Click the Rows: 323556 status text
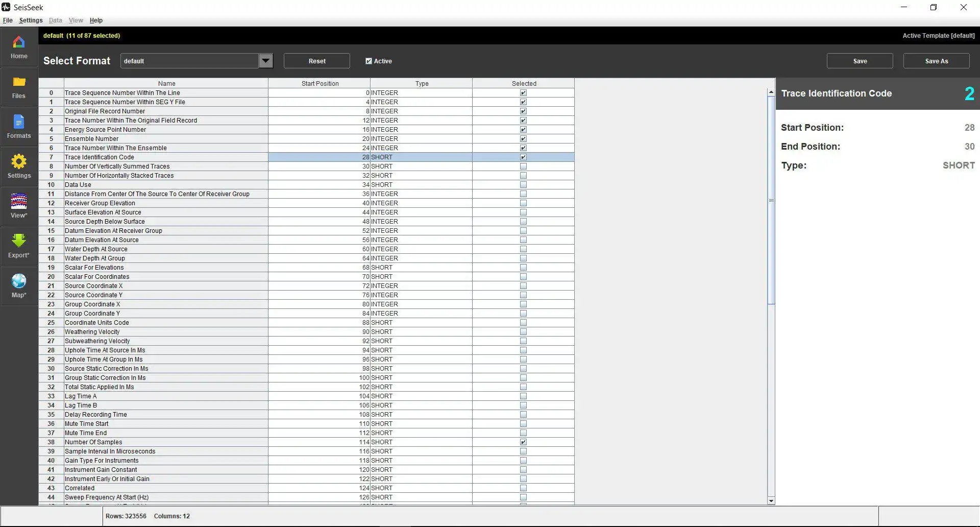This screenshot has height=527, width=980. tap(126, 516)
